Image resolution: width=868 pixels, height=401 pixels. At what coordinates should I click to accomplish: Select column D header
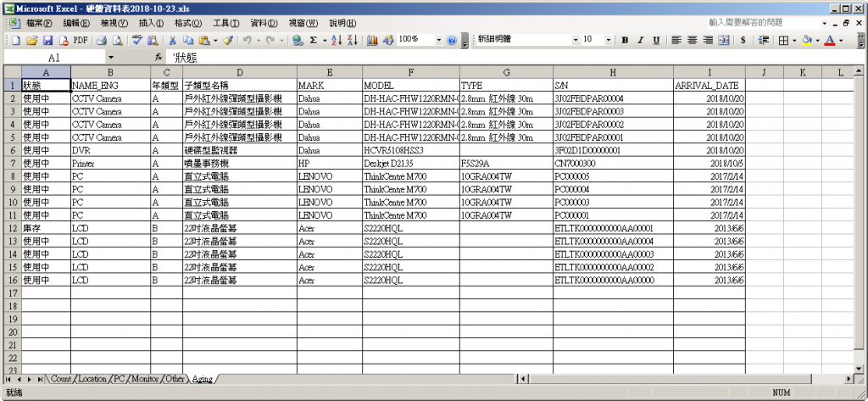[240, 73]
